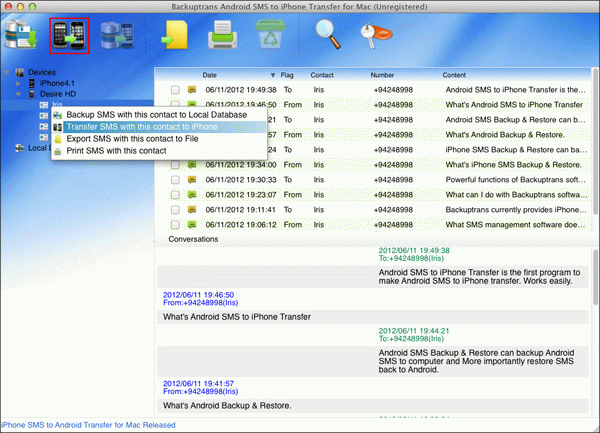Select the row 'Powerful functions of Backuptrans soft…'
600x433 pixels.
[x=377, y=180]
